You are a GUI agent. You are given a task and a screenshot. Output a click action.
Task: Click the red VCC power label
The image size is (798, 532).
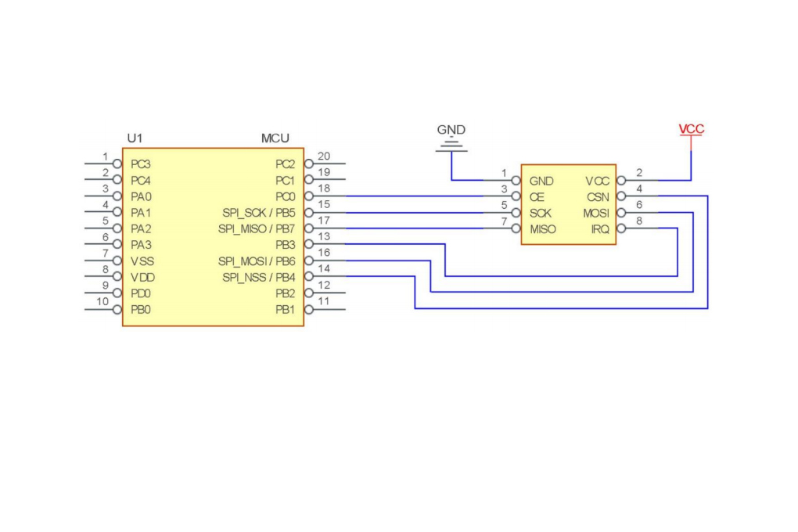click(691, 129)
